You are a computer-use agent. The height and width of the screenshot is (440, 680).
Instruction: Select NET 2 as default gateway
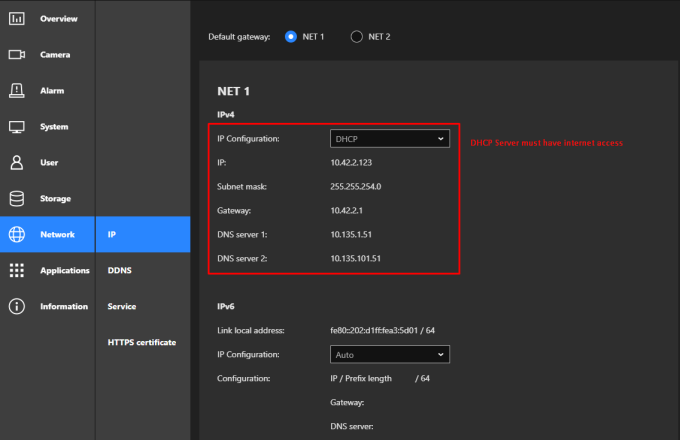point(357,37)
